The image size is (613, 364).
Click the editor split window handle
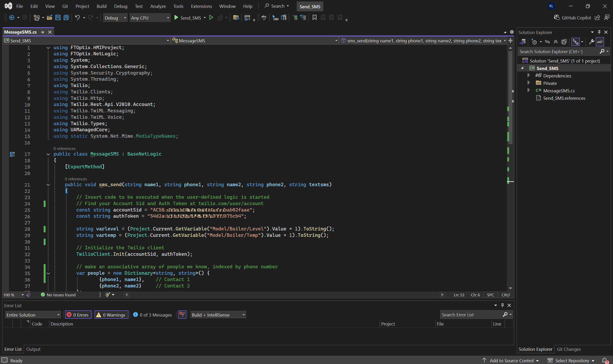510,41
